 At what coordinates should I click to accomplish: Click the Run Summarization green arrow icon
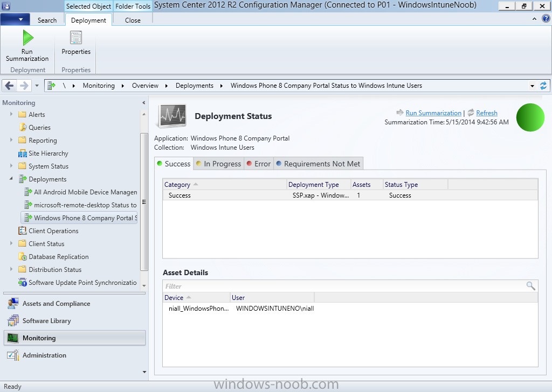coord(27,38)
